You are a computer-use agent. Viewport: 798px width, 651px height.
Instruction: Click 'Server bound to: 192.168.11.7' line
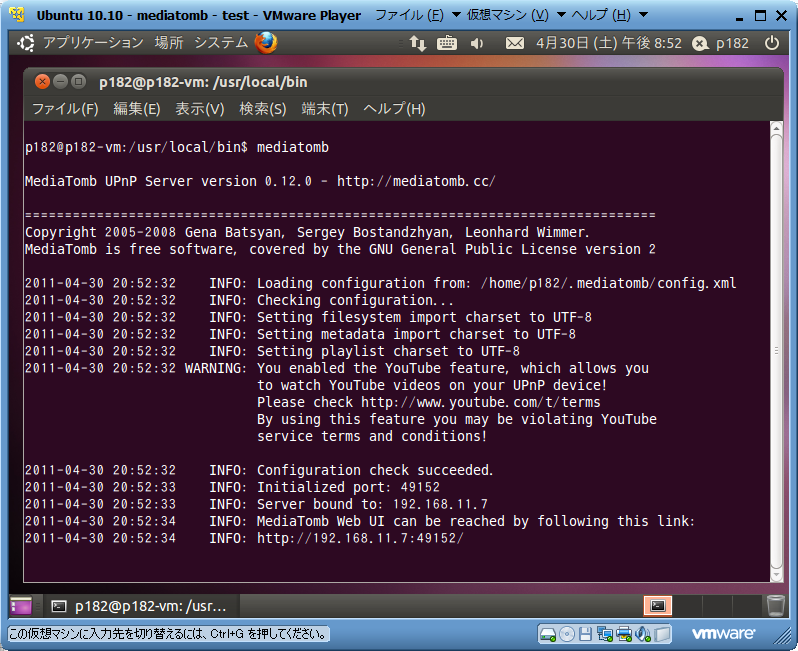(x=372, y=504)
